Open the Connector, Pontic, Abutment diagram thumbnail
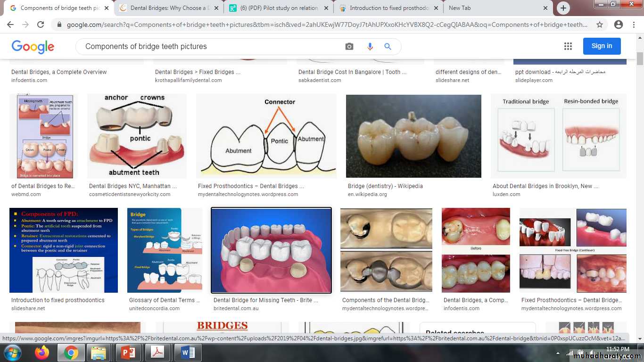This screenshot has height=362, width=644. [266, 136]
